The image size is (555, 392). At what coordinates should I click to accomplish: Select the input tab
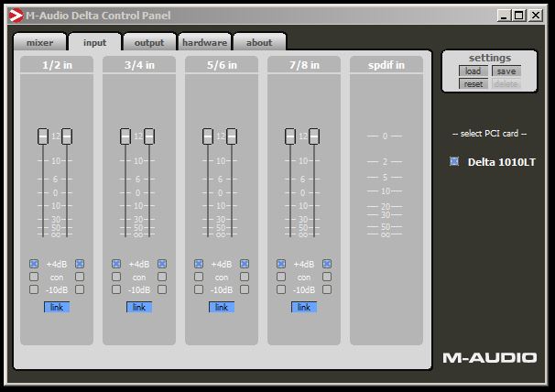95,42
